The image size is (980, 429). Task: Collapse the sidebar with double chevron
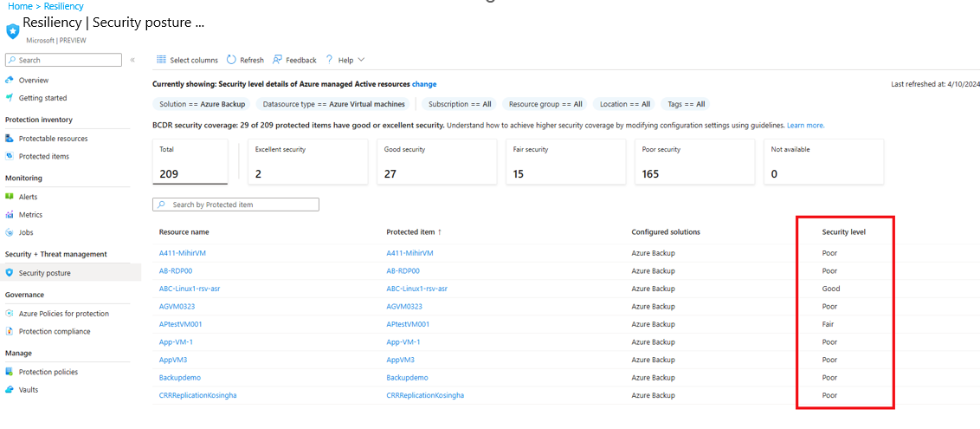pos(132,60)
